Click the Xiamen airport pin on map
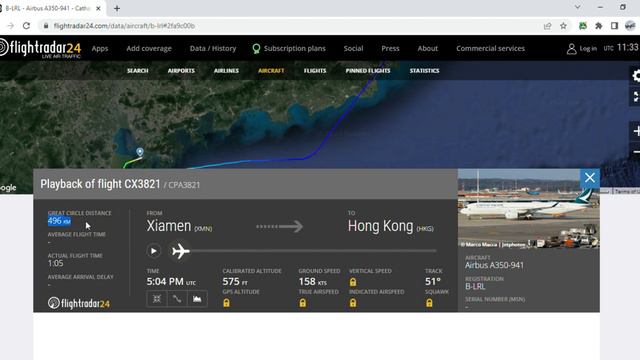Screen dimensions: 640x360 (x=140, y=152)
